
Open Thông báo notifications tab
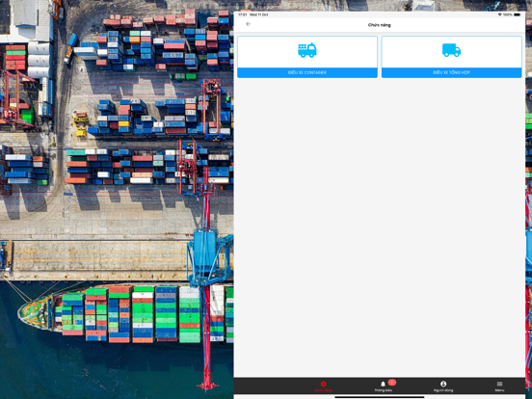pyautogui.click(x=383, y=386)
